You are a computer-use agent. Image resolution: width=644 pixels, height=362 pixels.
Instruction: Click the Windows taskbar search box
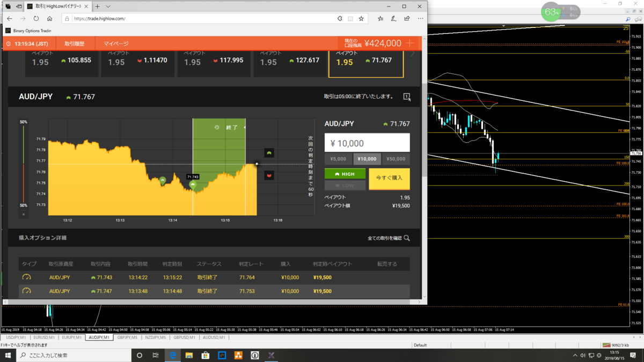(73, 355)
